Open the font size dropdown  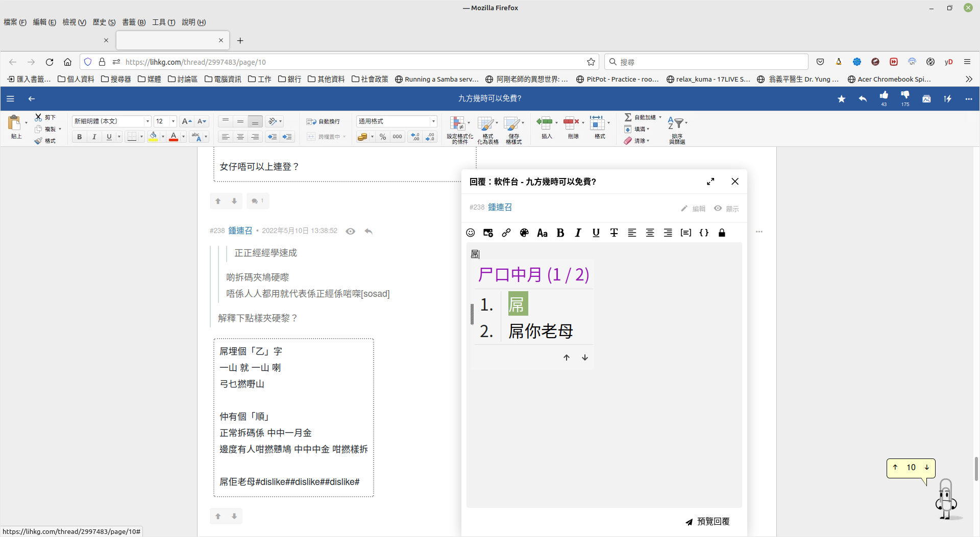tap(173, 121)
